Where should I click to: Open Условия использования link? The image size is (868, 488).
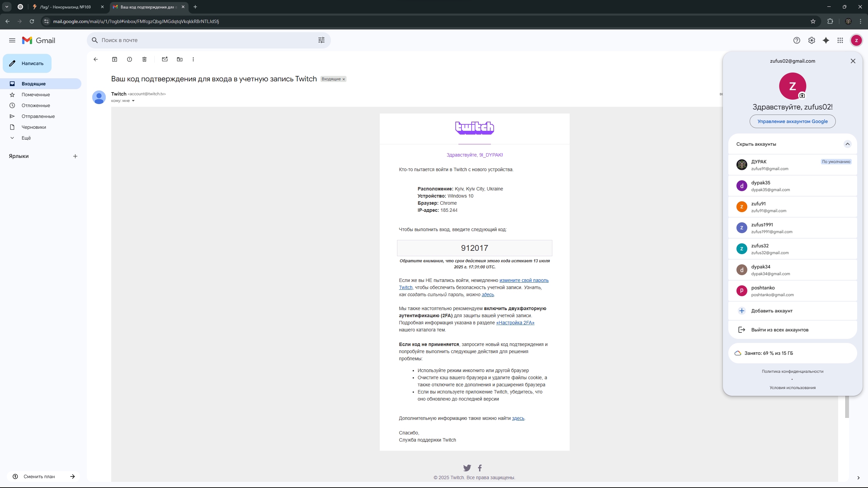coord(793,388)
